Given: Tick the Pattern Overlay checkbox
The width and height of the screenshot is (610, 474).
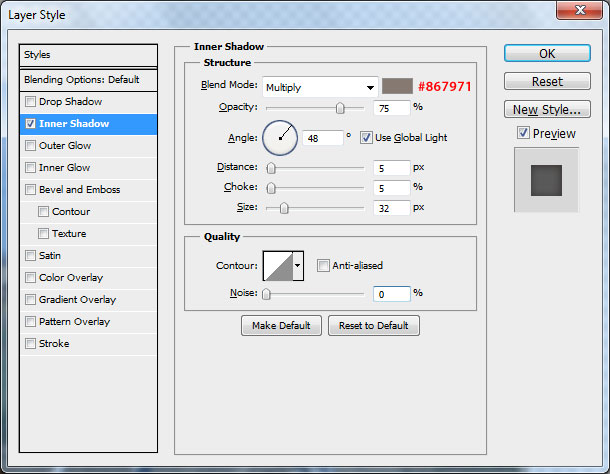Looking at the screenshot, I should 30,321.
